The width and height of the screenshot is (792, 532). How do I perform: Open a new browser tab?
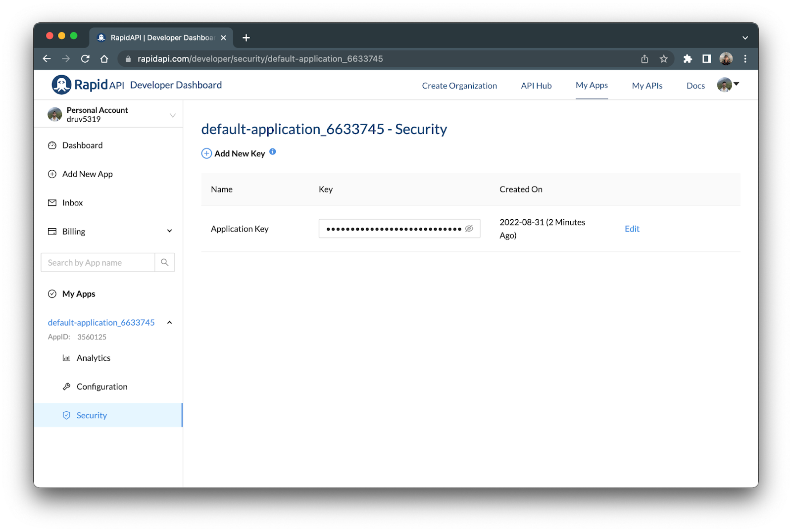tap(246, 38)
